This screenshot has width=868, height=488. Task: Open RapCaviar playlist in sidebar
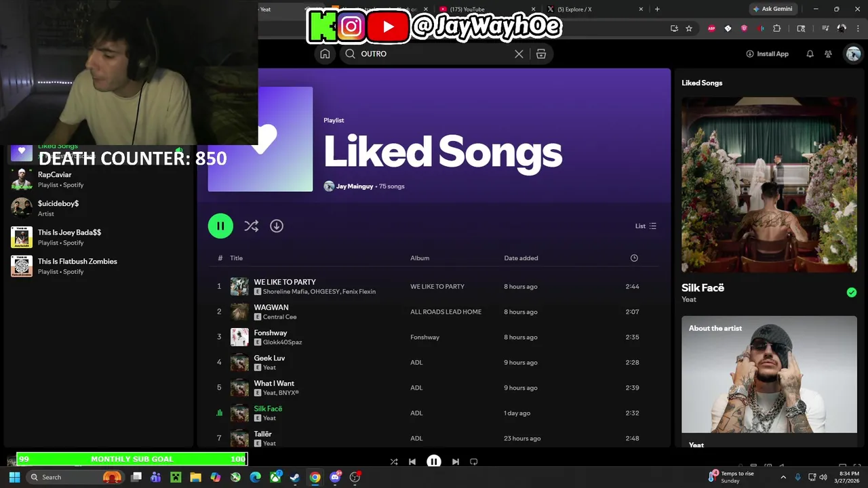pos(99,180)
